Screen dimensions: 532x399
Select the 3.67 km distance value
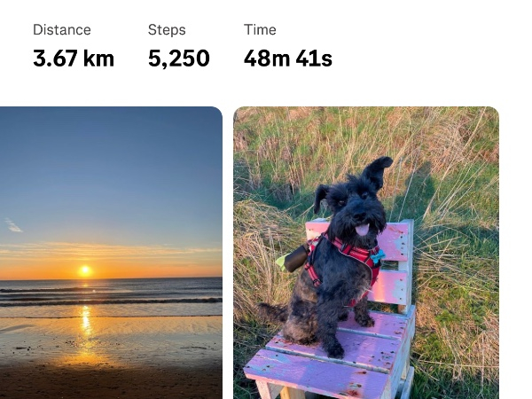[x=74, y=59]
